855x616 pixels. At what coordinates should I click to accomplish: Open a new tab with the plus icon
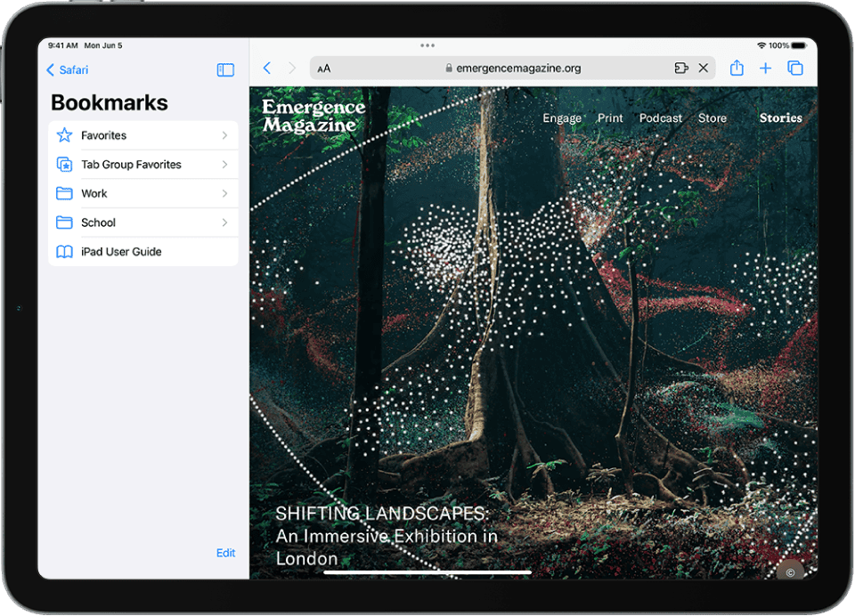(x=765, y=68)
